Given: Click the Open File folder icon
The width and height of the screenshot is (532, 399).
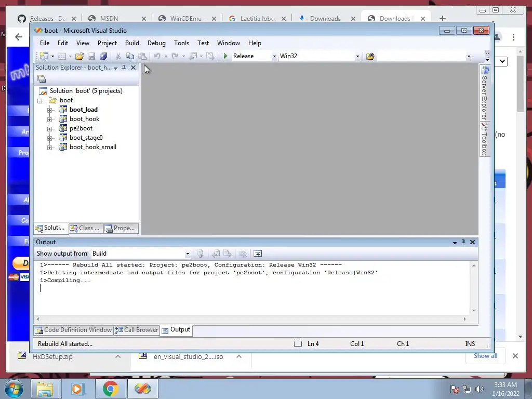Looking at the screenshot, I should click(x=79, y=56).
